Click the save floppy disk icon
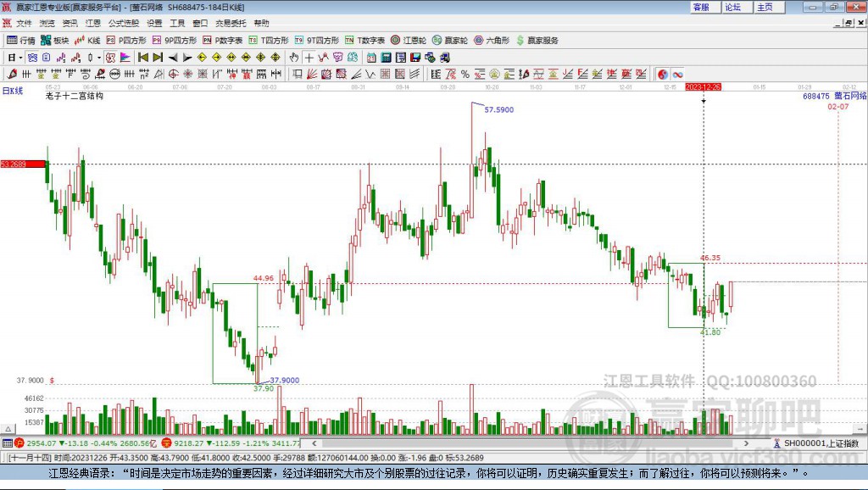Screen dimensions: 868x490 pyautogui.click(x=415, y=57)
